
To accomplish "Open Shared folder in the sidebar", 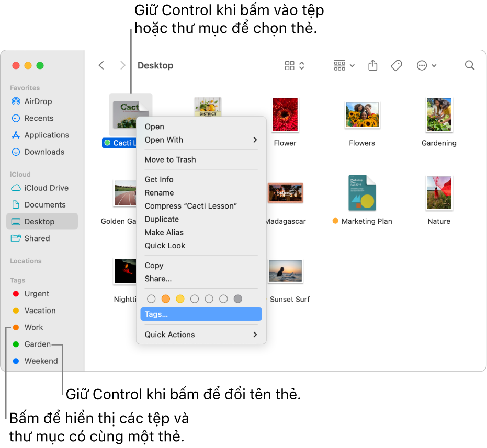I will tap(42, 238).
